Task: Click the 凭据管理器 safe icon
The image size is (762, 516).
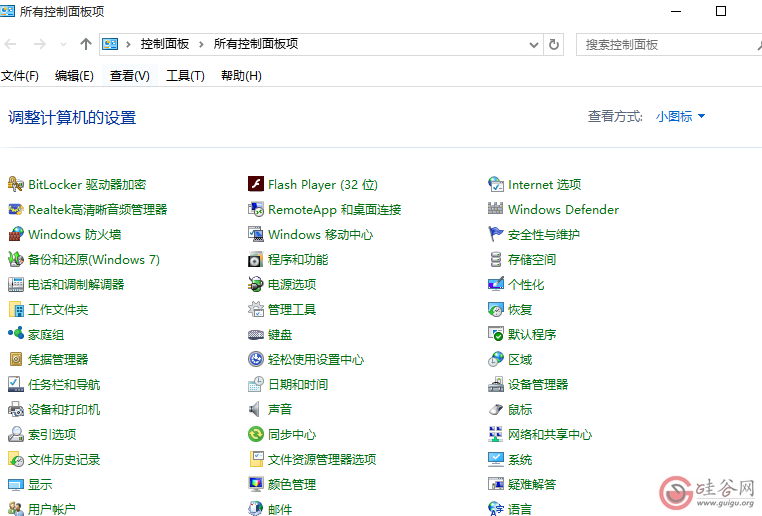Action: [16, 360]
